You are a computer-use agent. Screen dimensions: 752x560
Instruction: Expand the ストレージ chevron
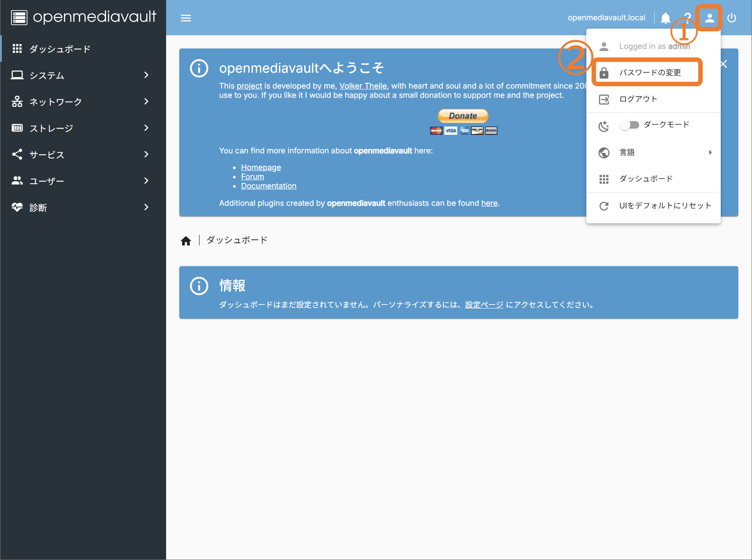[146, 128]
